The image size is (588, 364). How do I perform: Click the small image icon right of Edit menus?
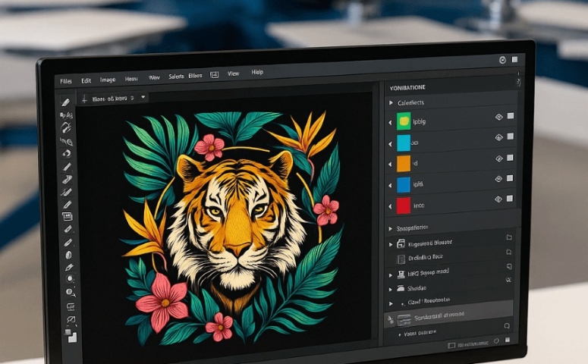(x=214, y=75)
